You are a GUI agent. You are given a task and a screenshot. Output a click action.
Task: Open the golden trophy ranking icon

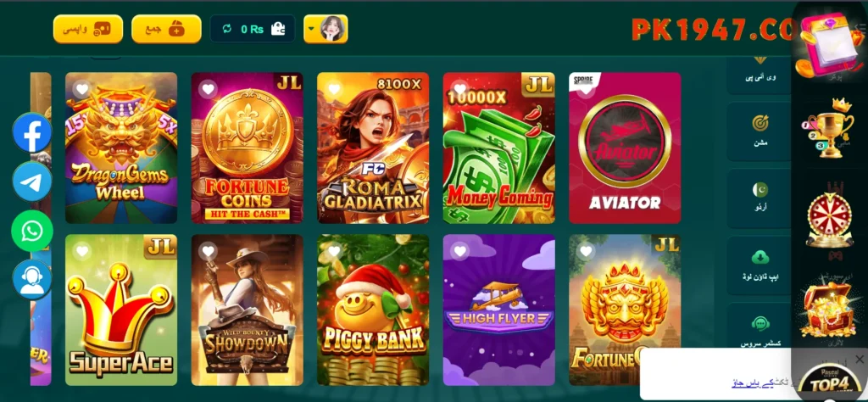(827, 128)
